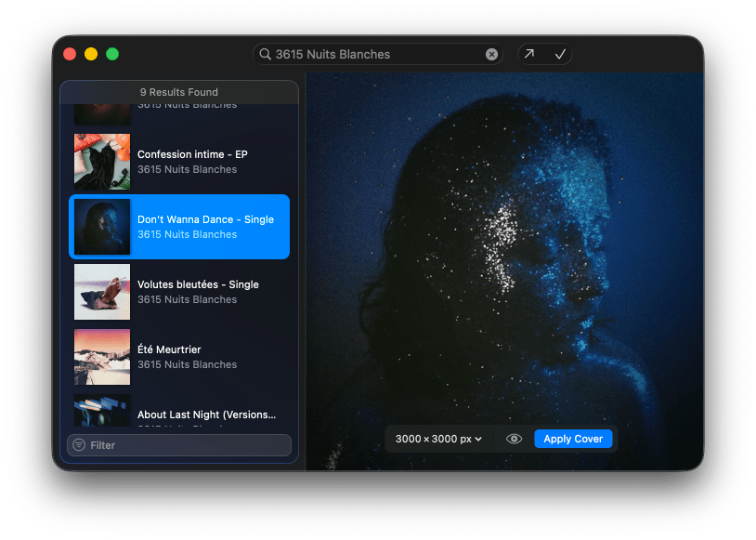Viewport: 756px width, 540px height.
Task: Click the Été Meurtrier cover thumbnail
Action: (x=102, y=357)
